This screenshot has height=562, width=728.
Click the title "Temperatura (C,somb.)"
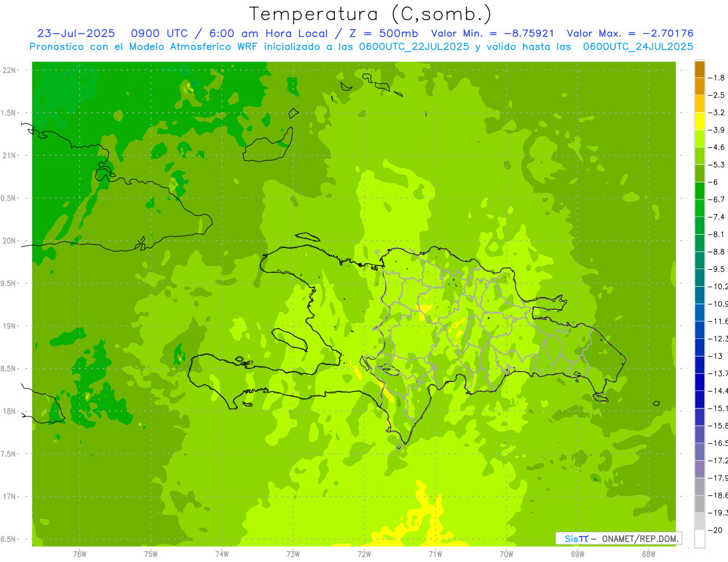[x=371, y=14]
